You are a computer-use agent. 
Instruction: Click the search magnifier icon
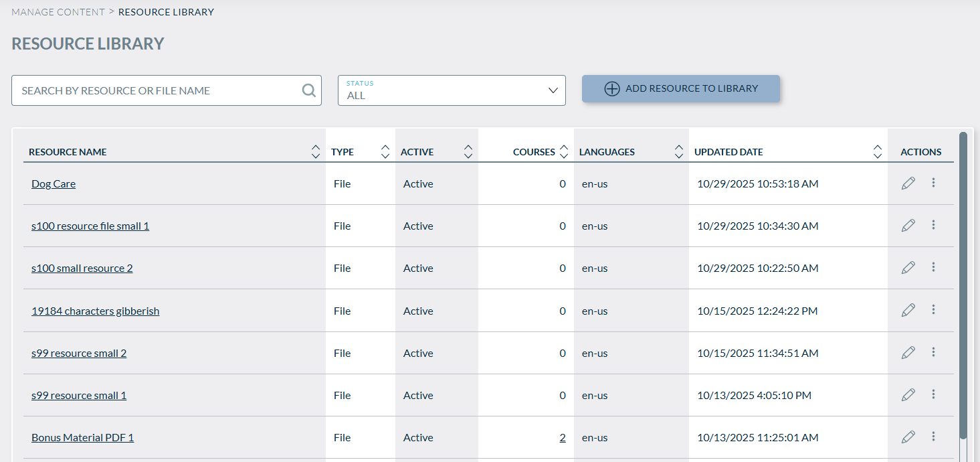(308, 90)
